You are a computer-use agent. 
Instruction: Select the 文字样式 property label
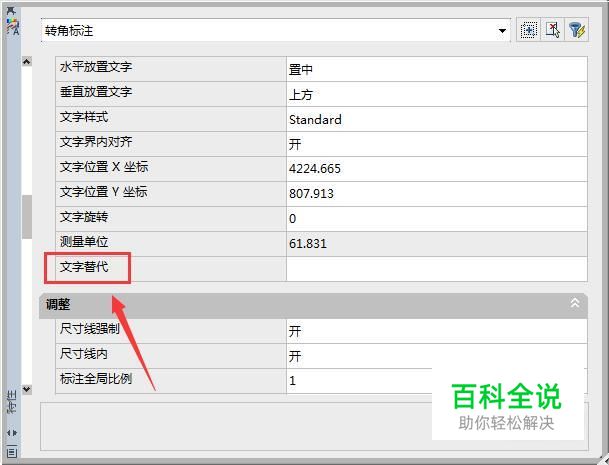pos(84,117)
